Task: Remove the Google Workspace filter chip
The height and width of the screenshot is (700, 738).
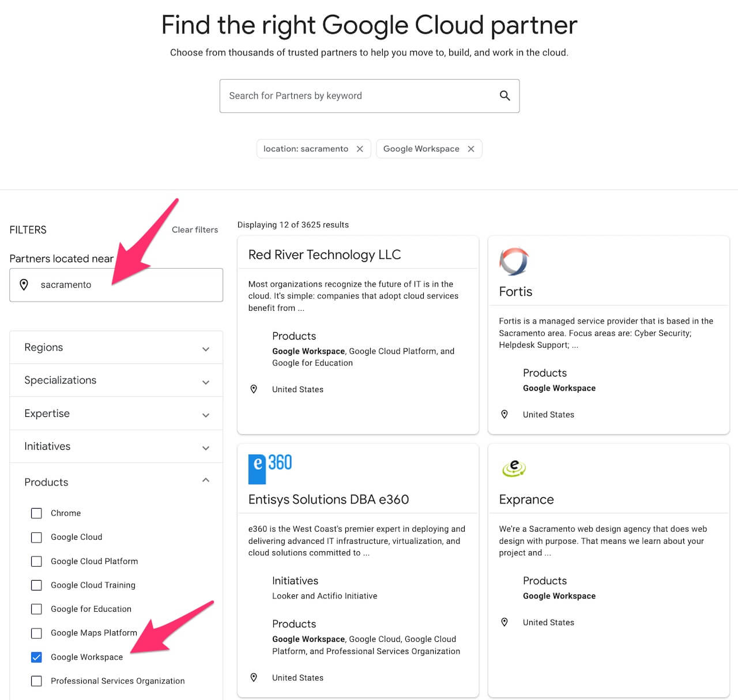Action: [471, 149]
